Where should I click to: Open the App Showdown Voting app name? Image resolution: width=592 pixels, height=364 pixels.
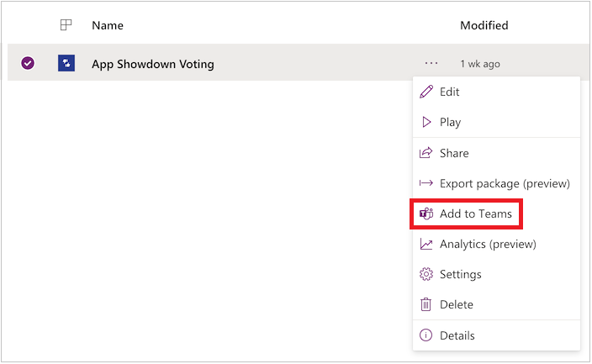click(153, 64)
